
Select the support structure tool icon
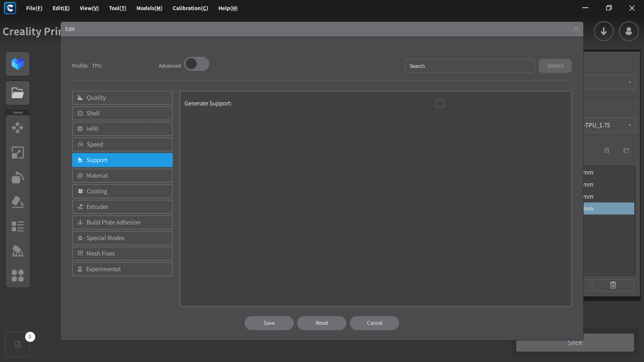coord(18,251)
